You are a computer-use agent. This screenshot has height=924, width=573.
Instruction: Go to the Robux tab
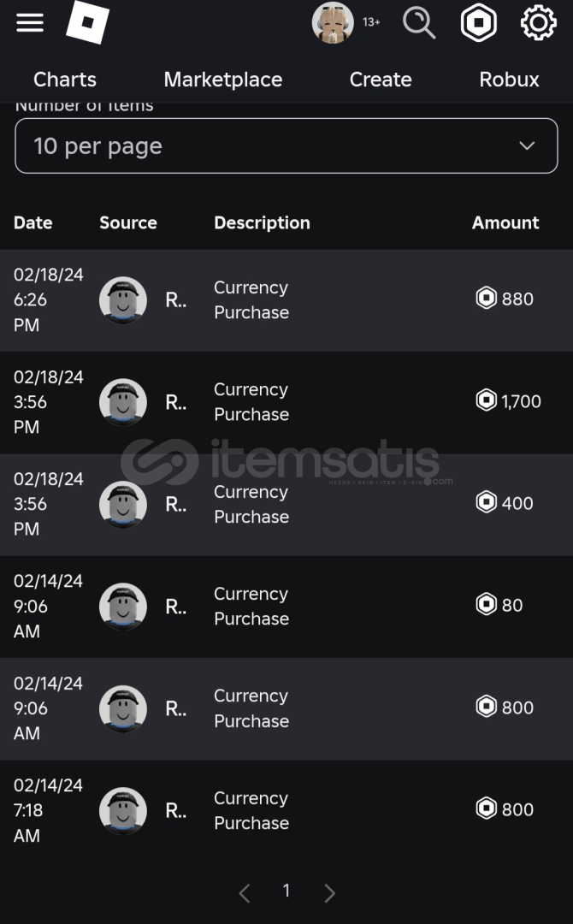[510, 80]
